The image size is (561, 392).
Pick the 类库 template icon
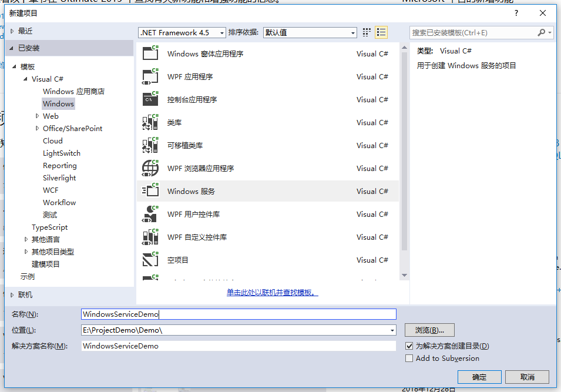coord(150,122)
